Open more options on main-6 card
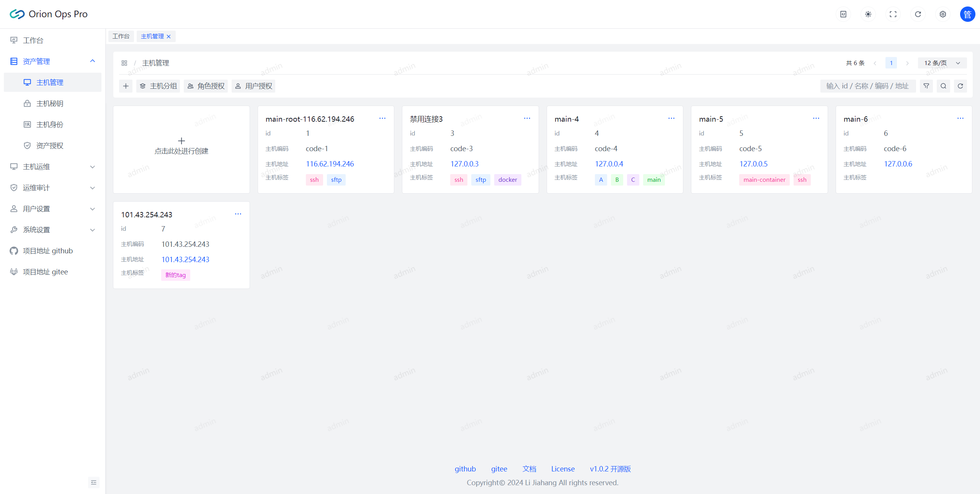Screen dimensions: 980x494 point(960,119)
